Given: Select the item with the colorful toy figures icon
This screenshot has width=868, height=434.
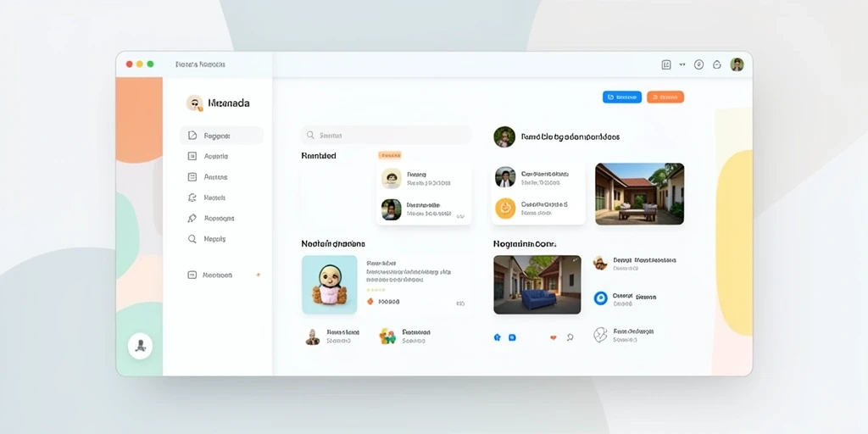Looking at the screenshot, I should [405, 337].
